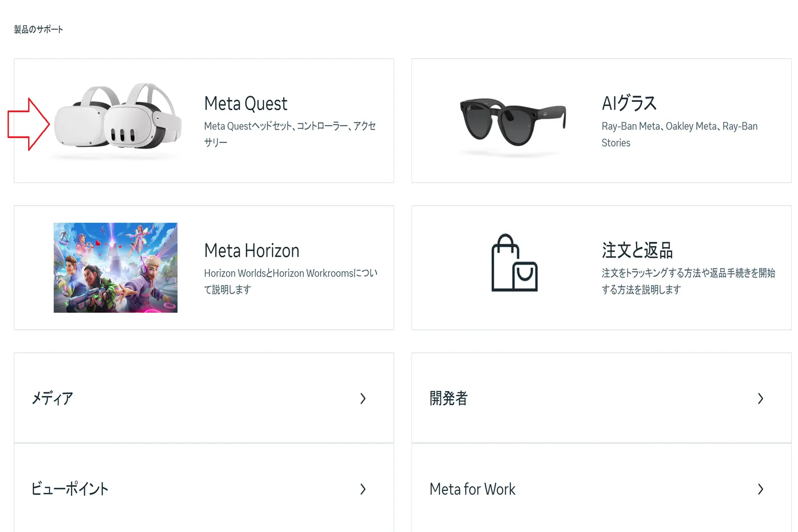The height and width of the screenshot is (532, 798).
Task: Expand the メディア chevron arrow
Action: pos(363,398)
